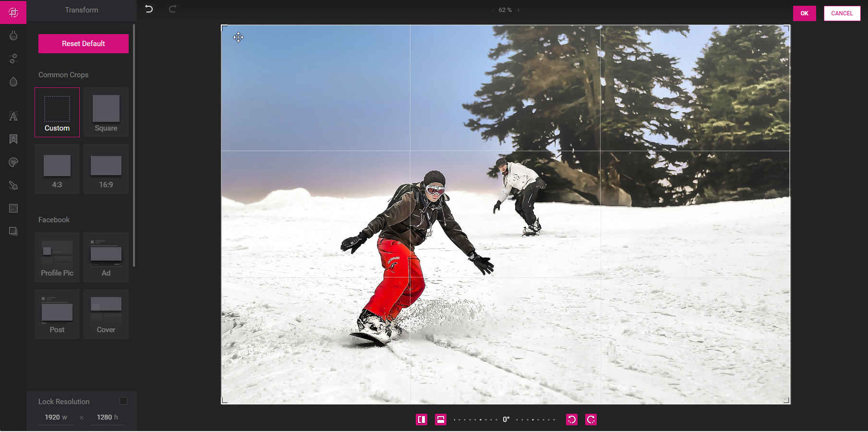
Task: Flip the image horizontally
Action: click(x=422, y=420)
